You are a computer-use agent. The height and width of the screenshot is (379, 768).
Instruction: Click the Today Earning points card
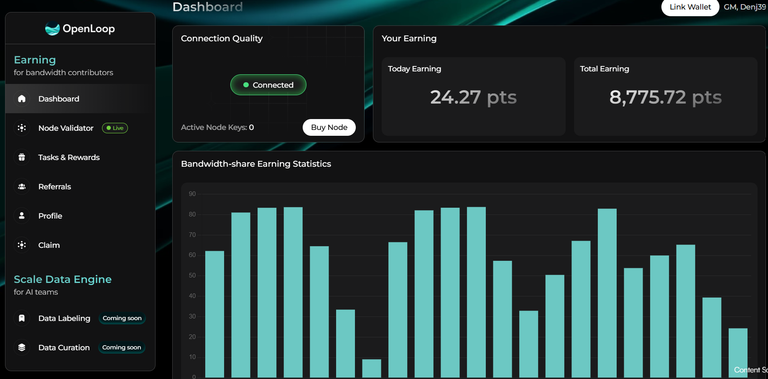point(473,96)
